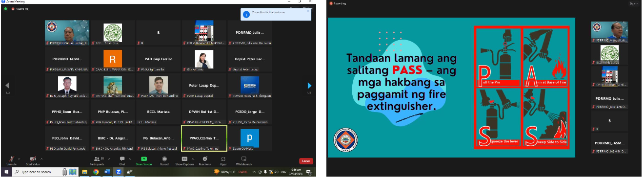Go to previous gallery page left arrow
The width and height of the screenshot is (644, 181).
(7, 86)
